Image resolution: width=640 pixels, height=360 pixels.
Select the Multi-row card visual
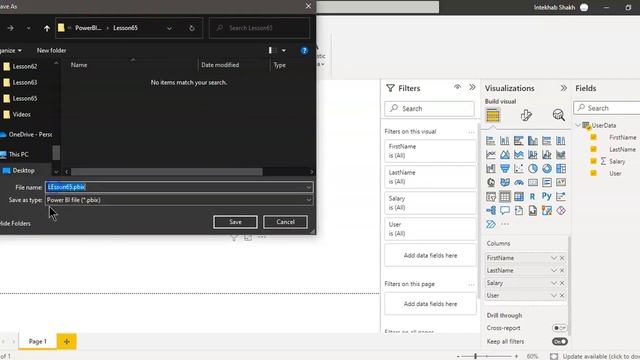click(547, 182)
